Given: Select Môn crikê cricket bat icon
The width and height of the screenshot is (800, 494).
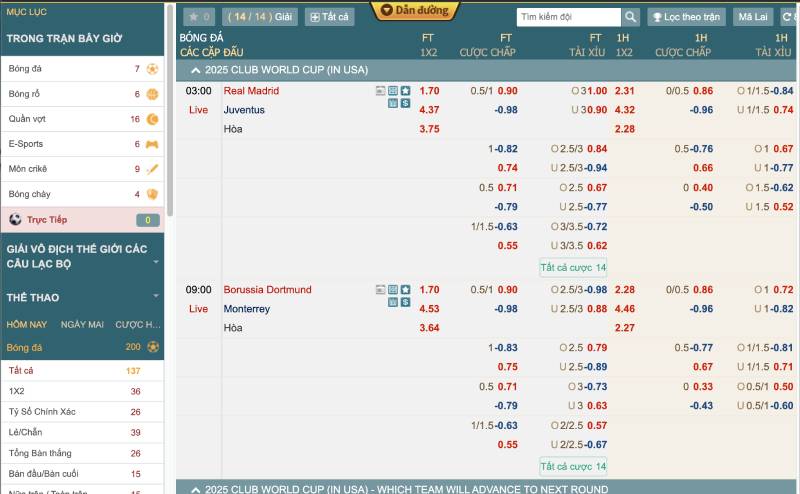Looking at the screenshot, I should coord(152,169).
